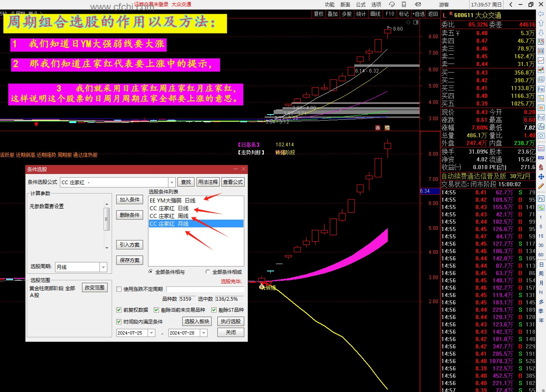Open the envelope message icon

[x=418, y=4]
